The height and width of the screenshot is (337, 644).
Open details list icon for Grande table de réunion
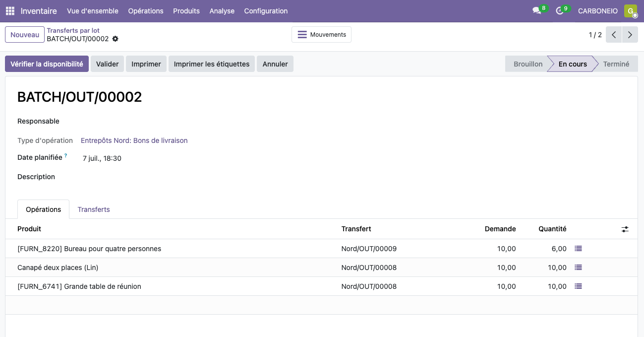click(578, 286)
